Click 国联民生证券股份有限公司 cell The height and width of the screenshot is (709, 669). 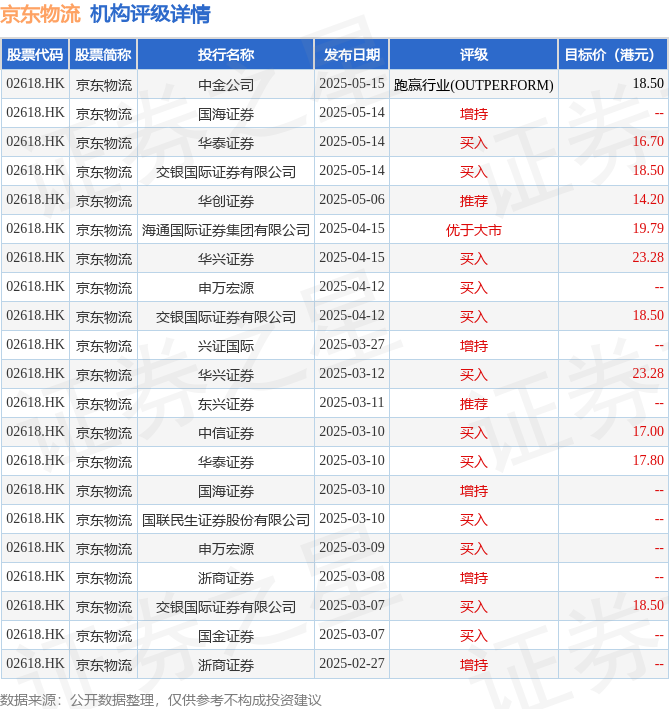[226, 520]
